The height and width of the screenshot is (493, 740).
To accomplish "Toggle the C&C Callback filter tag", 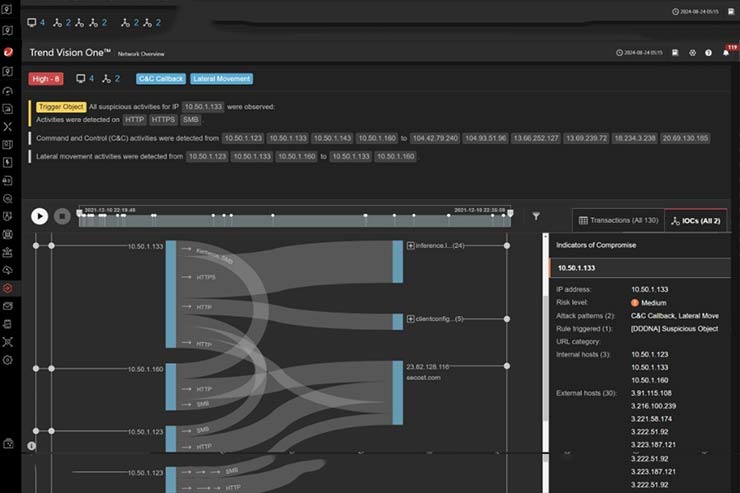I will pyautogui.click(x=158, y=79).
